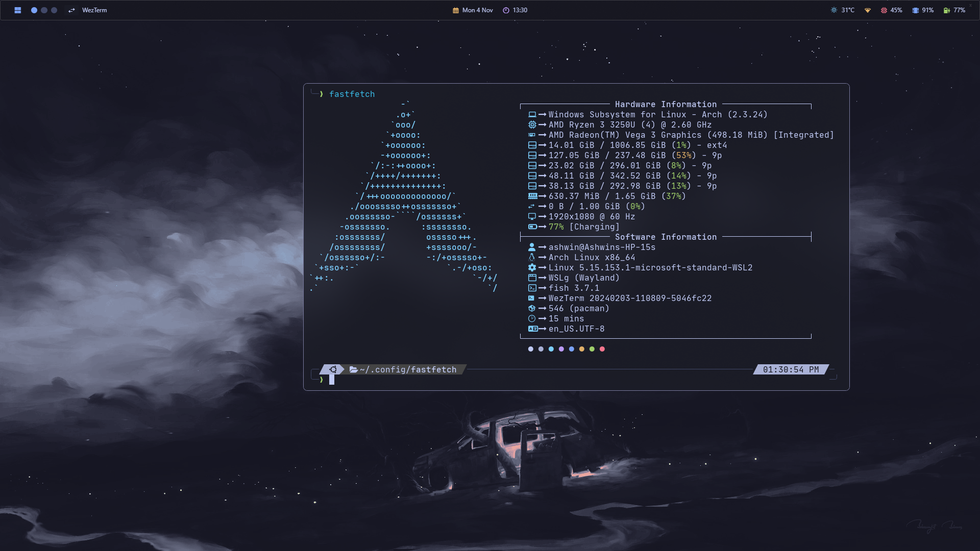Click the shell prompt icon beside fish 3.7.1
Image resolution: width=980 pixels, height=551 pixels.
coord(532,288)
